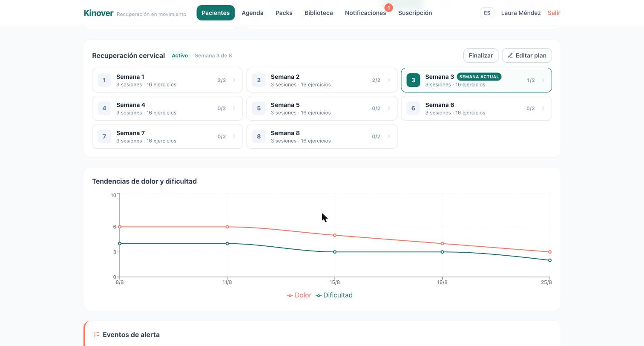Click the Dificultad data point at 8/8
This screenshot has height=346, width=644.
click(120, 244)
